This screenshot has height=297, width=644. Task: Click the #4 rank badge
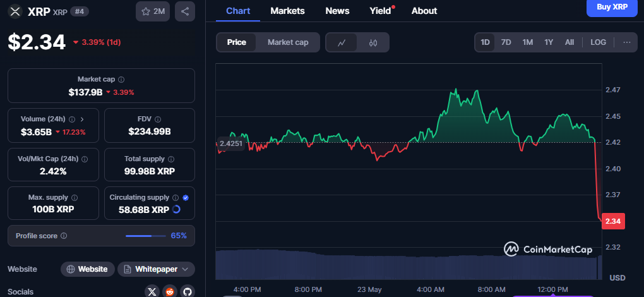(80, 11)
